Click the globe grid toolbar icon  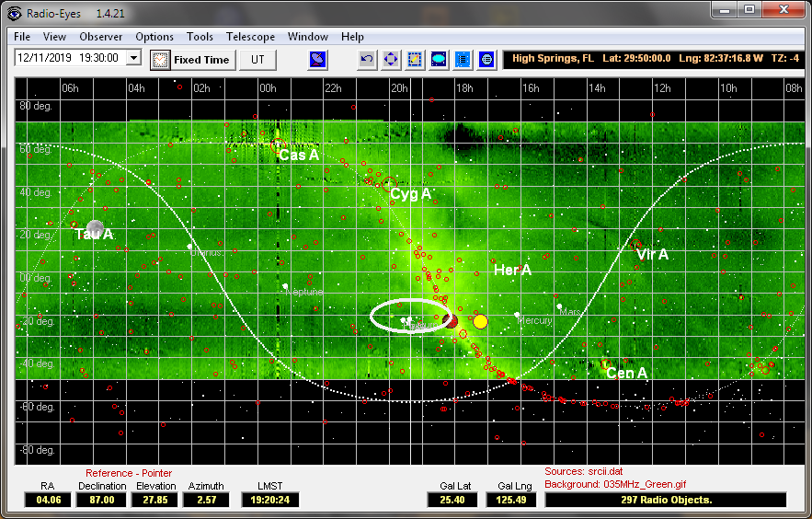[x=486, y=59]
